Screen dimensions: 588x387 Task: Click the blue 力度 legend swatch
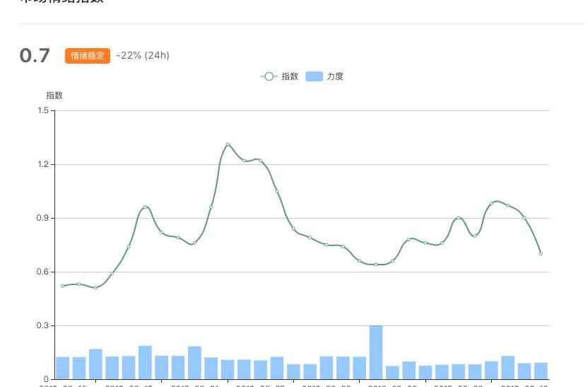click(x=314, y=76)
